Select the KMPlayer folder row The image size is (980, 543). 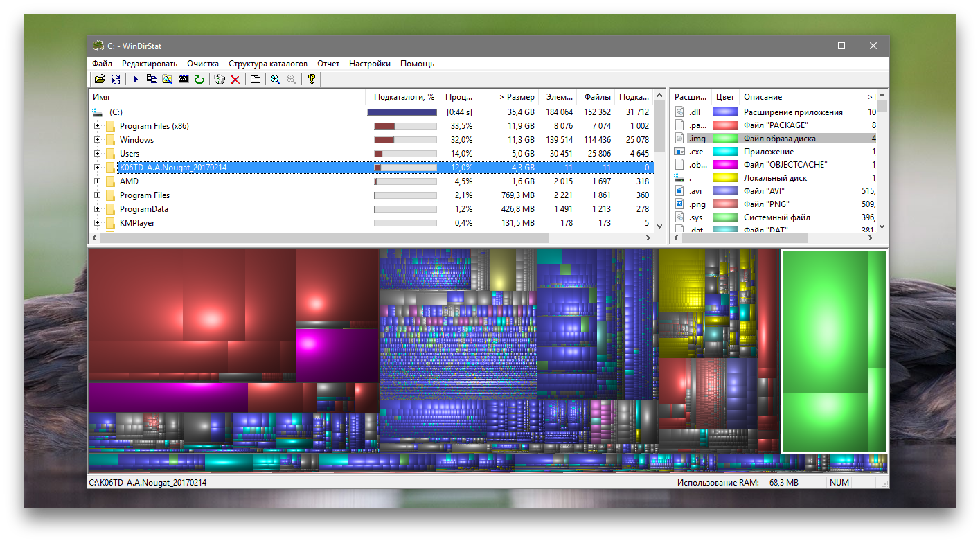tap(371, 223)
